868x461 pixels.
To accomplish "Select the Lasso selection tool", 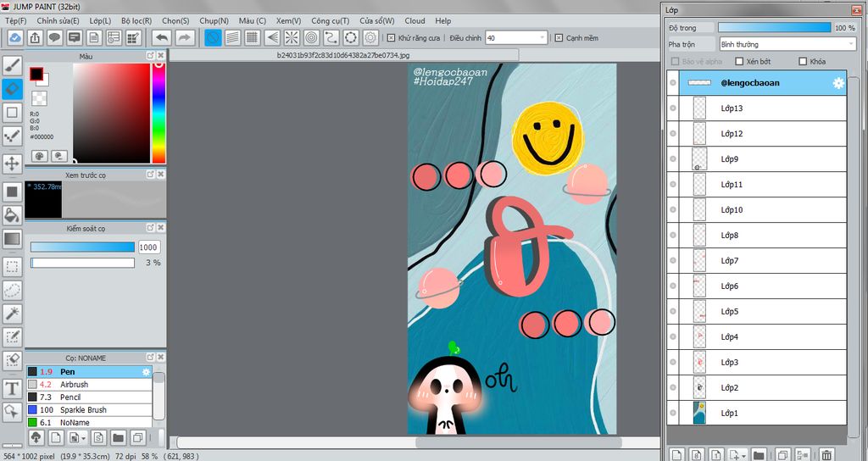I will (x=12, y=290).
